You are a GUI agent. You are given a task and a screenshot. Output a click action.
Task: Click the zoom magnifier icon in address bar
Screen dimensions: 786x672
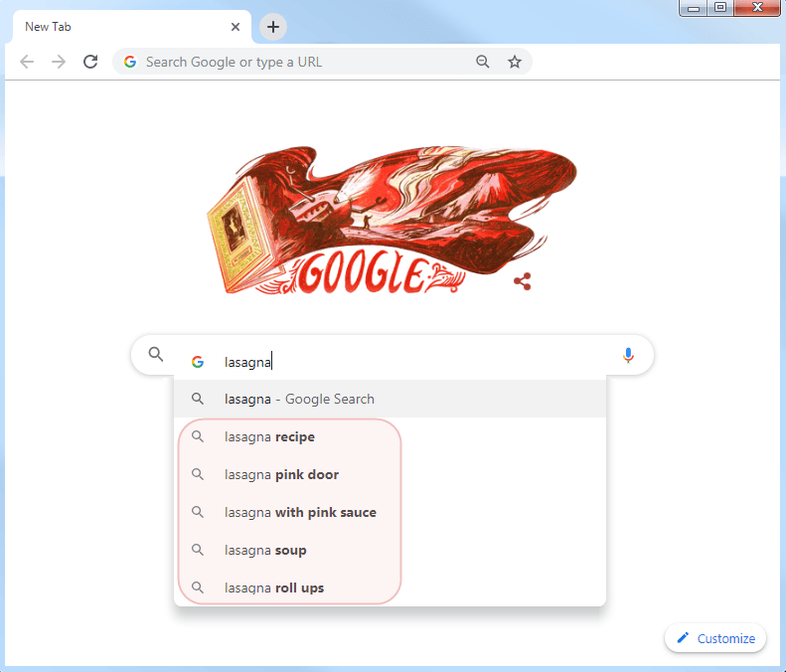point(483,62)
